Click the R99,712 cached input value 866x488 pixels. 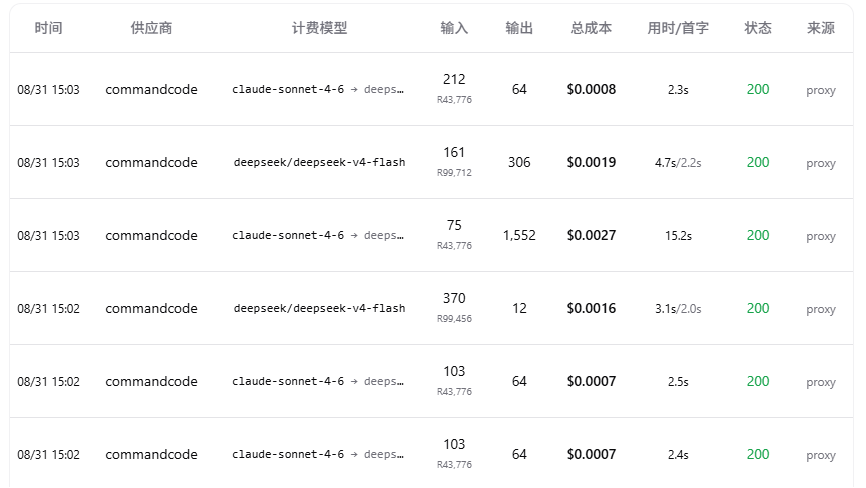tap(454, 173)
